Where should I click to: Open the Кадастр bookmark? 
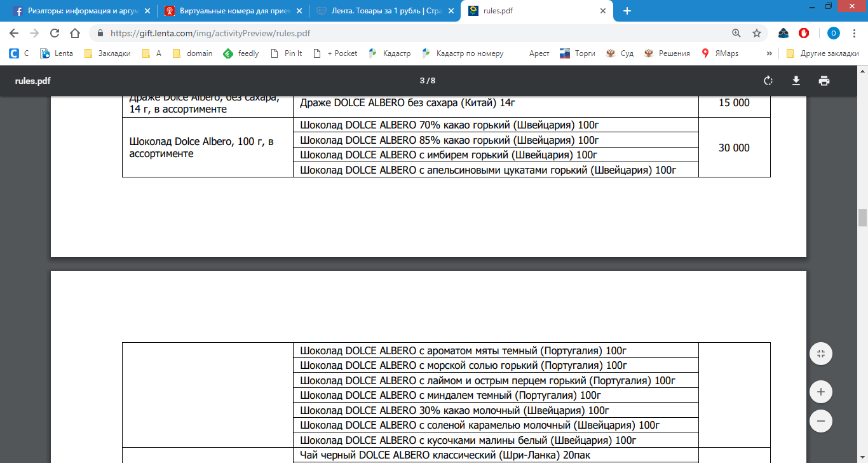[390, 53]
